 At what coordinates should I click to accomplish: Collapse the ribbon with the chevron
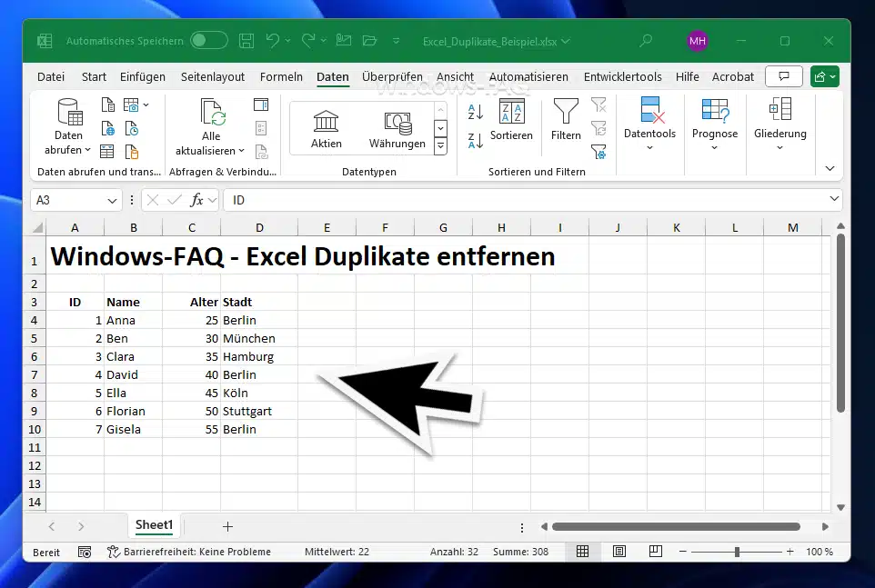(x=830, y=168)
